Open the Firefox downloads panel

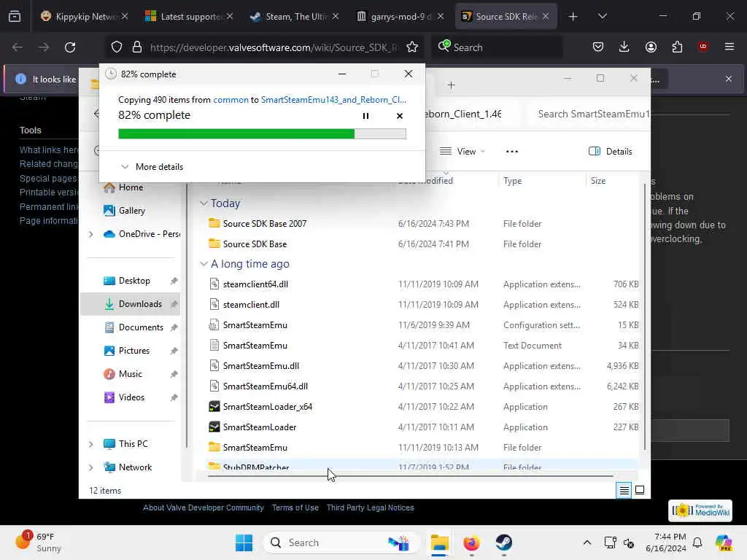pyautogui.click(x=624, y=47)
